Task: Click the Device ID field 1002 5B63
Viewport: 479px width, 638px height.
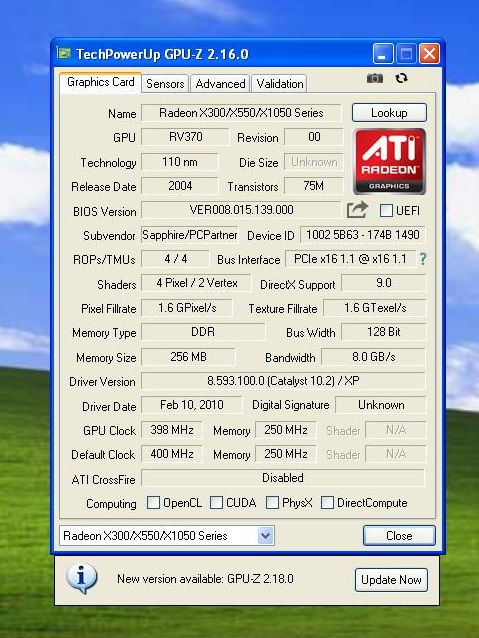Action: pyautogui.click(x=363, y=235)
